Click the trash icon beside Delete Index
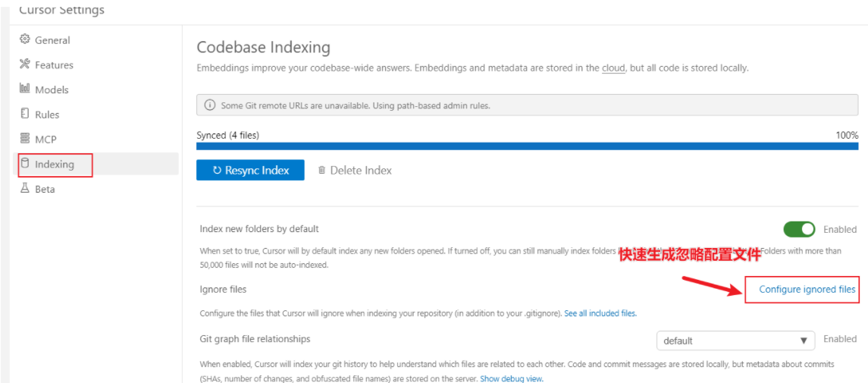The height and width of the screenshot is (383, 868). (321, 171)
